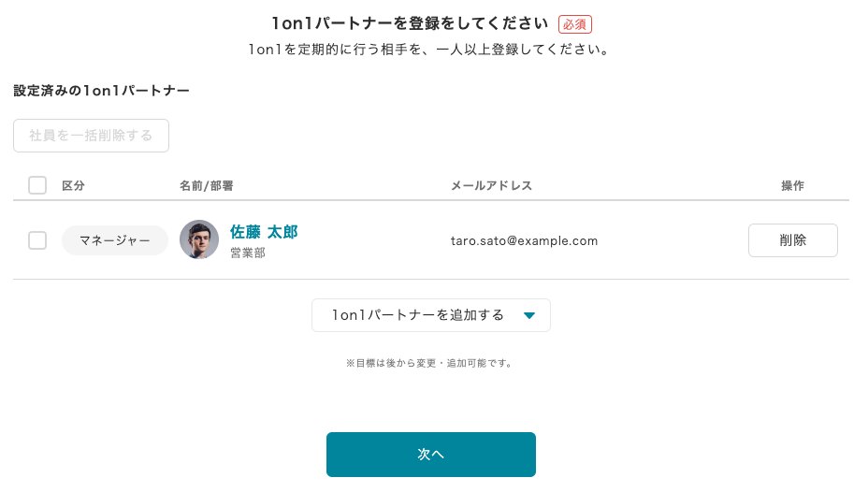Click the 設定済みの1on1パートナー section heading

(x=101, y=91)
